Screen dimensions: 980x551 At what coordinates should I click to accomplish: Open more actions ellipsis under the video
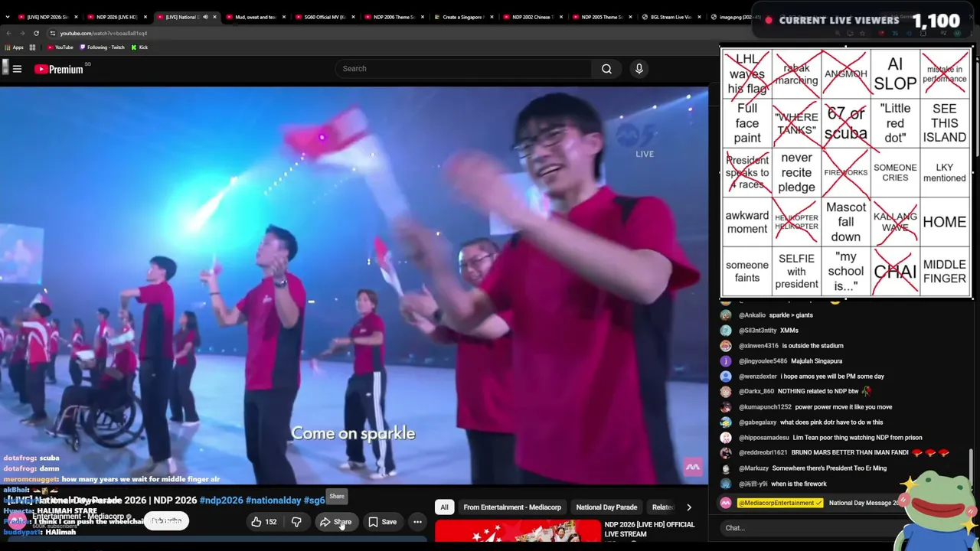[417, 522]
